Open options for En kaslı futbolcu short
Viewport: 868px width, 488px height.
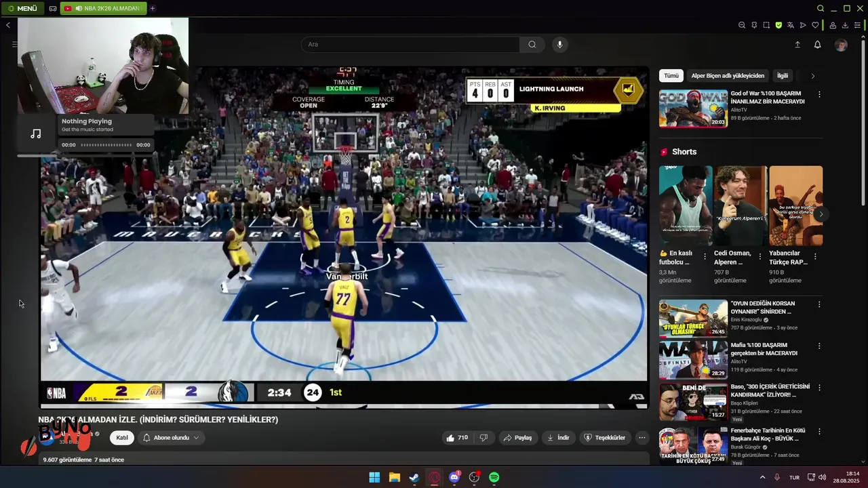[705, 257]
